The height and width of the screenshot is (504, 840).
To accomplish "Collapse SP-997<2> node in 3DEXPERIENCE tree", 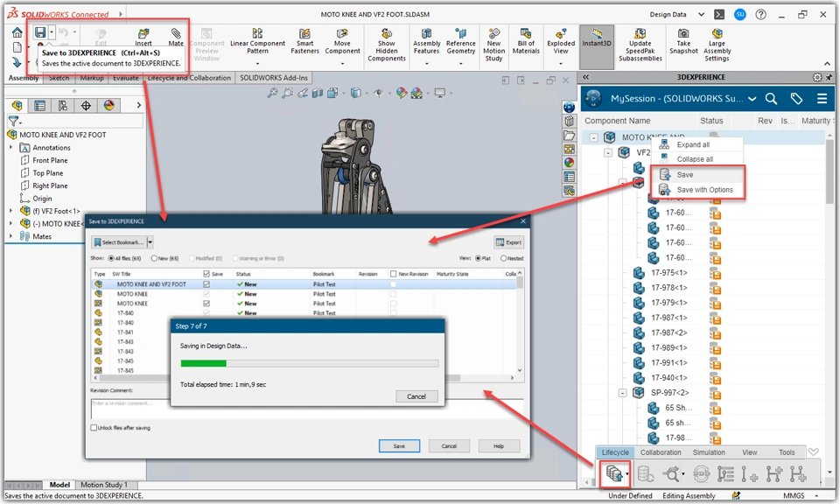I will pyautogui.click(x=622, y=393).
